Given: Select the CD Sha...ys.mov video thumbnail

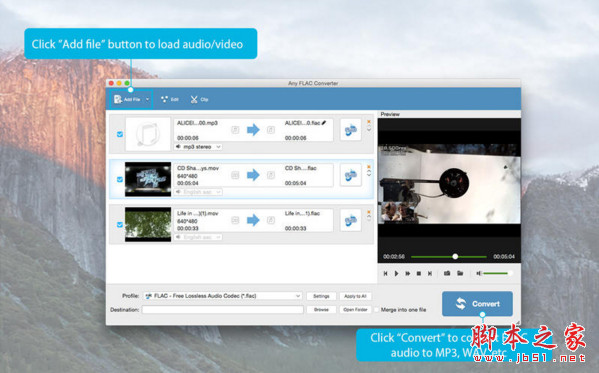Looking at the screenshot, I should pyautogui.click(x=148, y=179).
